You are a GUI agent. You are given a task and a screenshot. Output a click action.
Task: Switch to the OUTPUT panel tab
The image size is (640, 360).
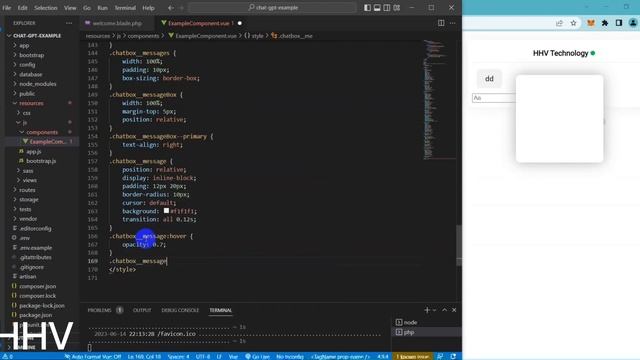[142, 310]
